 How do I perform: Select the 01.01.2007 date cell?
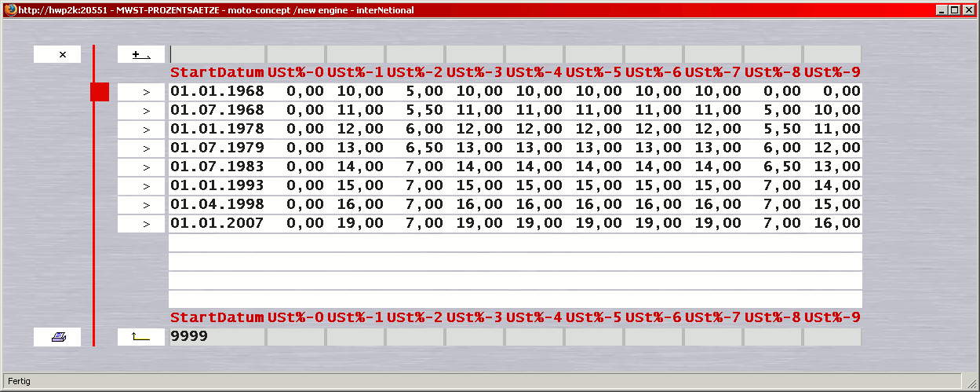(x=217, y=224)
